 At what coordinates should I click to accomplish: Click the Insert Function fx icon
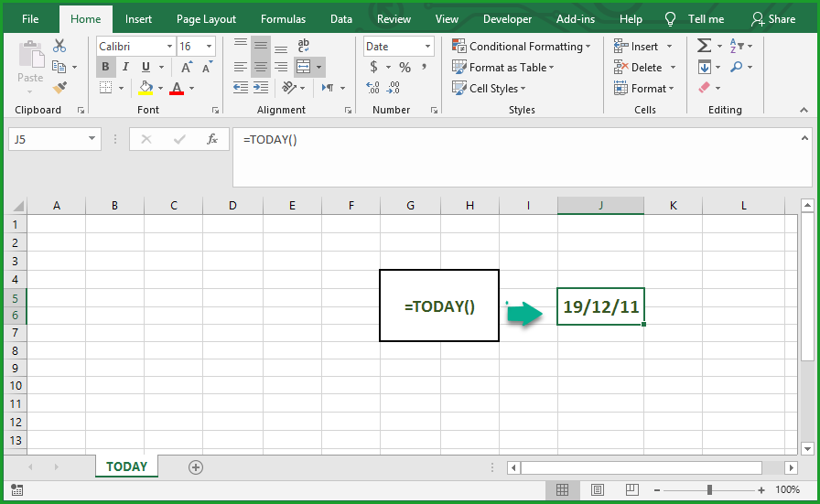211,139
